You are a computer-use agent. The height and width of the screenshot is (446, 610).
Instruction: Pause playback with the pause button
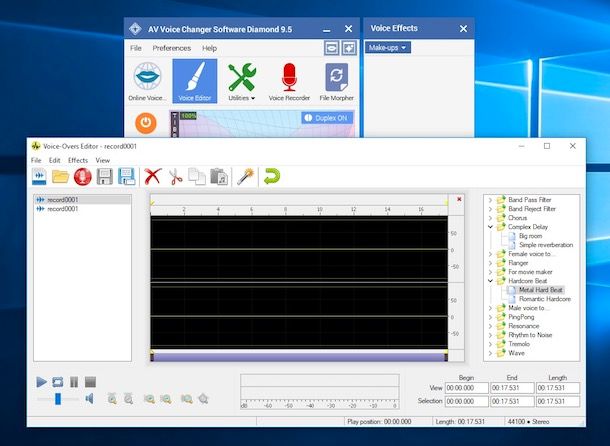point(74,382)
